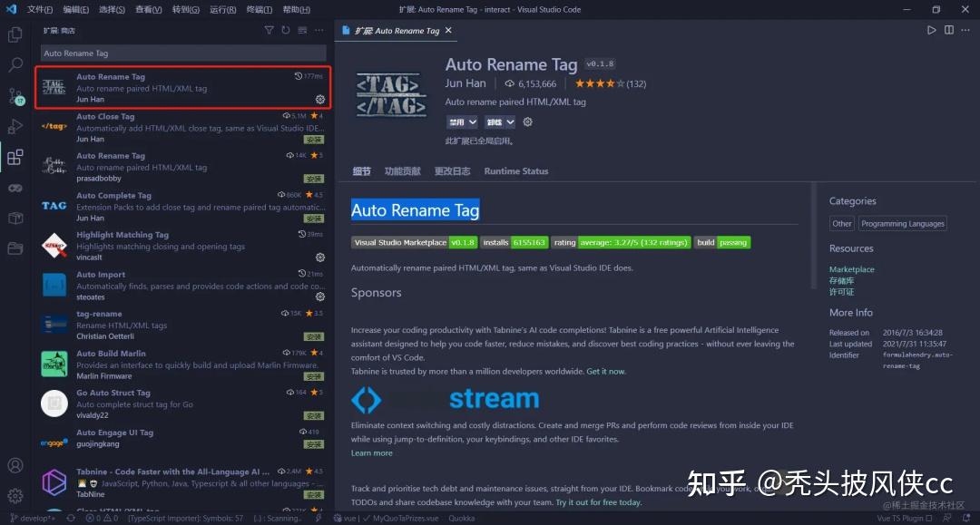Click the Get it now Tabnine link
Screen dimensions: 980x525
605,371
